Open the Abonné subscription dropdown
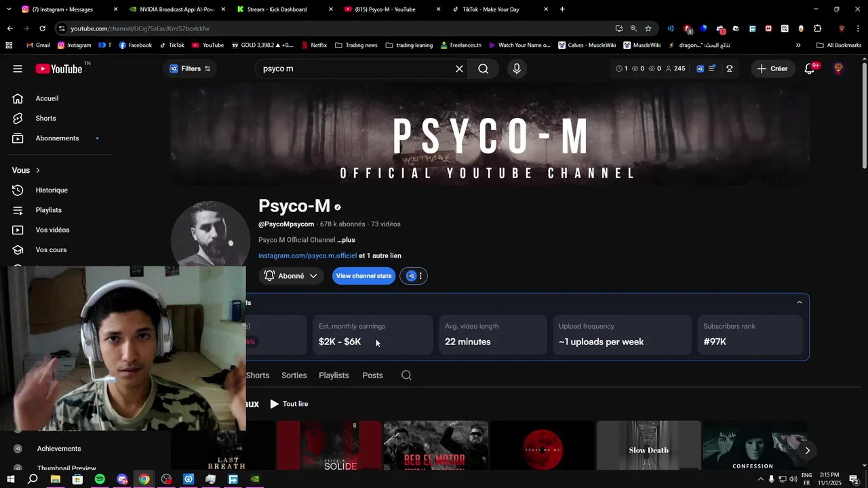Screen dimensions: 868x488 pos(291,276)
